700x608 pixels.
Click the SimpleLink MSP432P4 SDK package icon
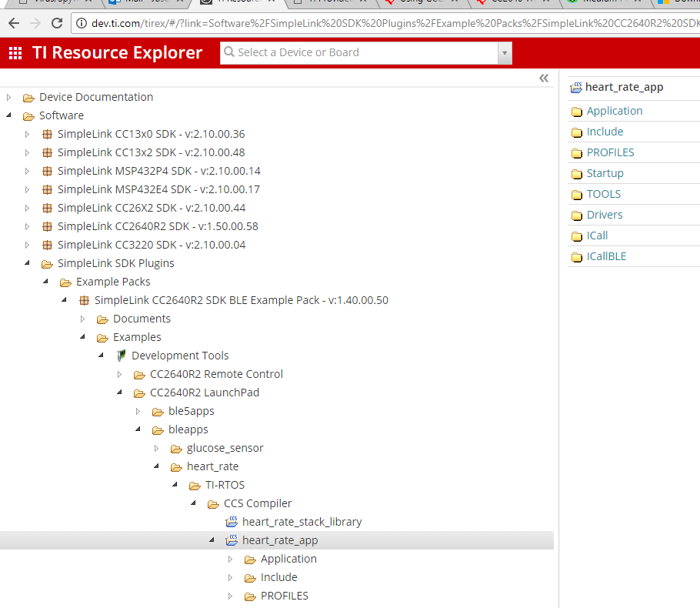click(x=47, y=171)
